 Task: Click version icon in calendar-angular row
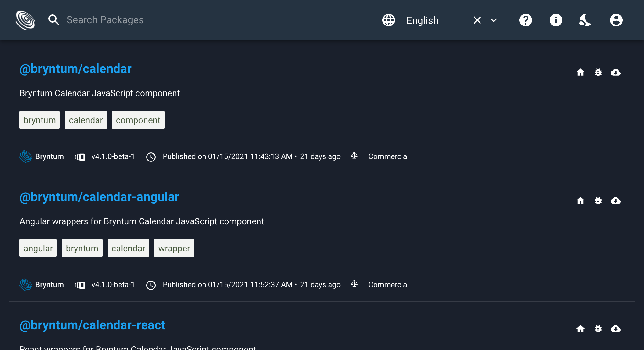click(x=80, y=285)
